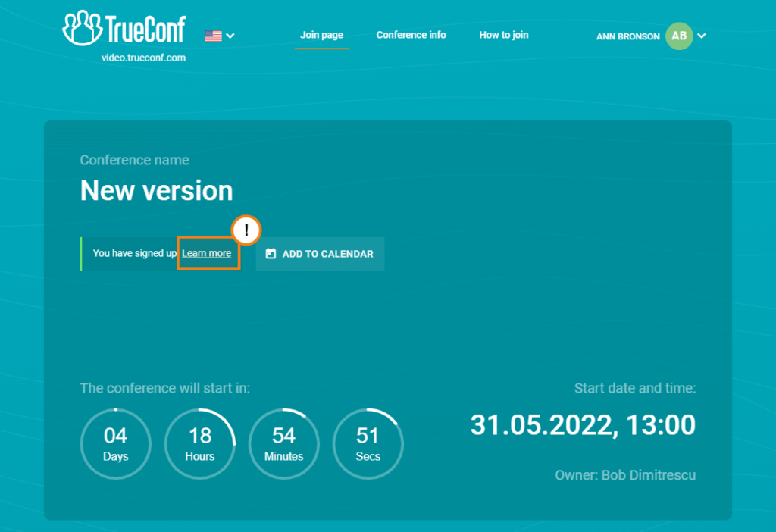Click the Secs countdown circle

point(368,444)
